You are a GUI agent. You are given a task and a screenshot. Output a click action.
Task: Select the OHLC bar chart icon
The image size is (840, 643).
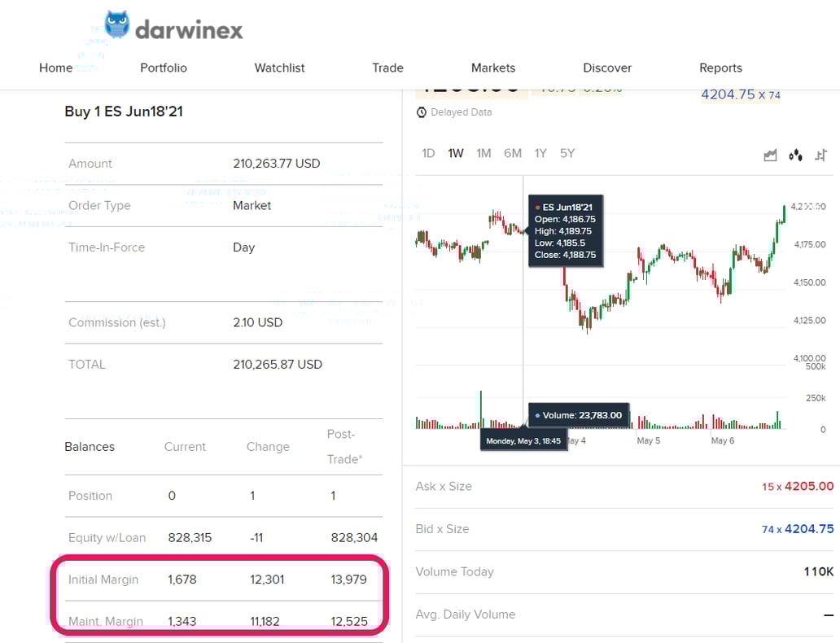[820, 155]
